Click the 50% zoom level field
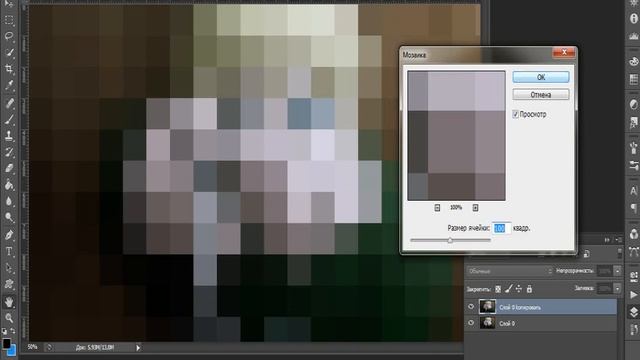This screenshot has width=640, height=360. click(x=33, y=347)
